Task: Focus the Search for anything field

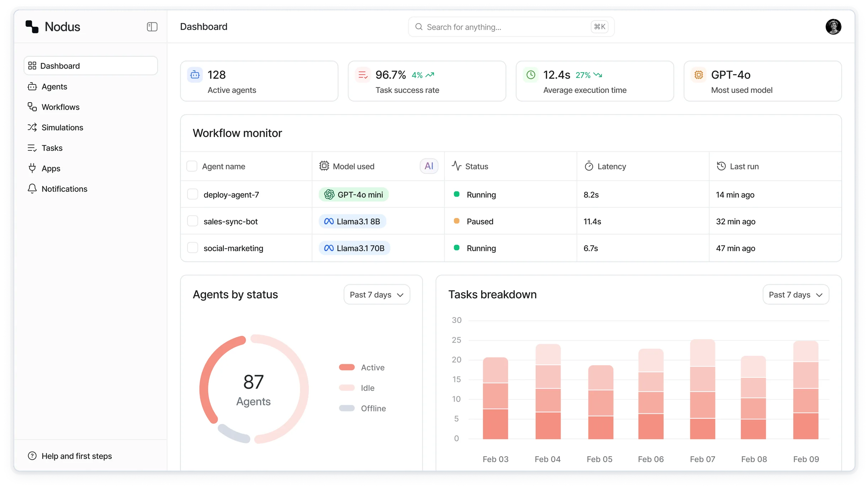Action: (511, 27)
